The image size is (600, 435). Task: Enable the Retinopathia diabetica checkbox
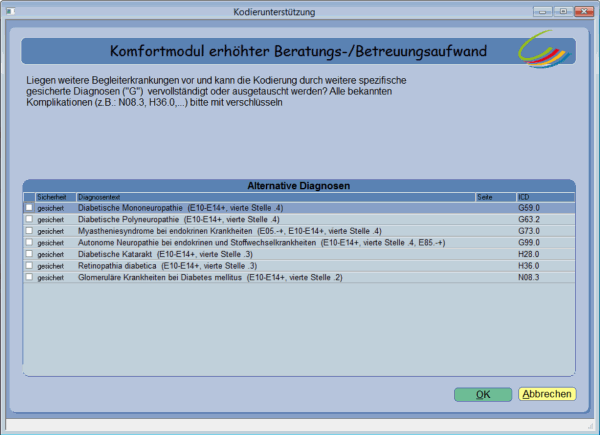[29, 266]
